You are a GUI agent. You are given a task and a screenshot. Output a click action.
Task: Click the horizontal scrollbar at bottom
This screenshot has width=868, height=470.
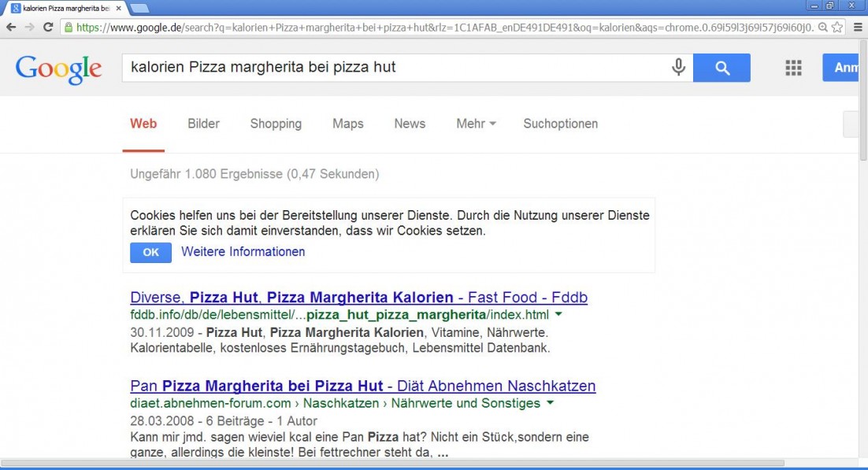coord(392,463)
